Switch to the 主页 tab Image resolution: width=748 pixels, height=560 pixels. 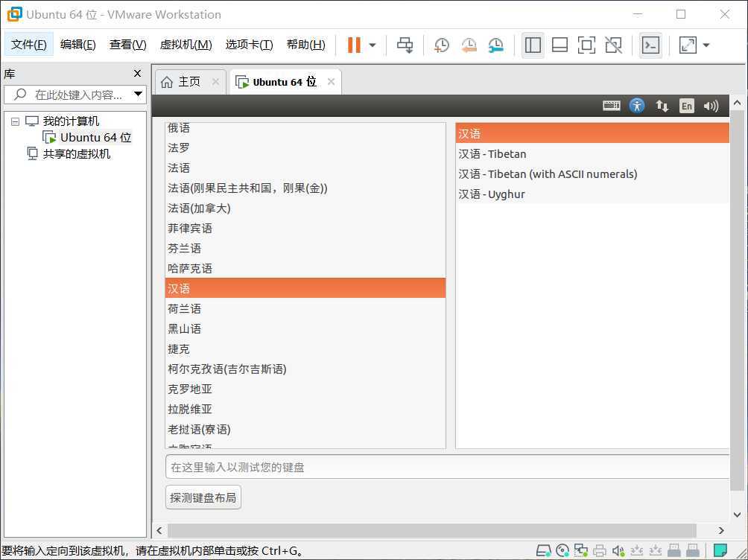(189, 82)
